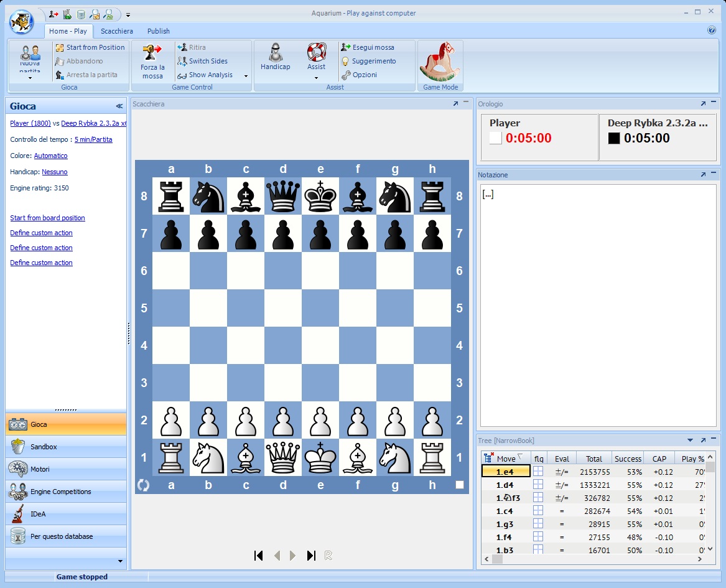Expand the Show Analysis dropdown arrow
Image resolution: width=726 pixels, height=588 pixels.
coord(246,76)
